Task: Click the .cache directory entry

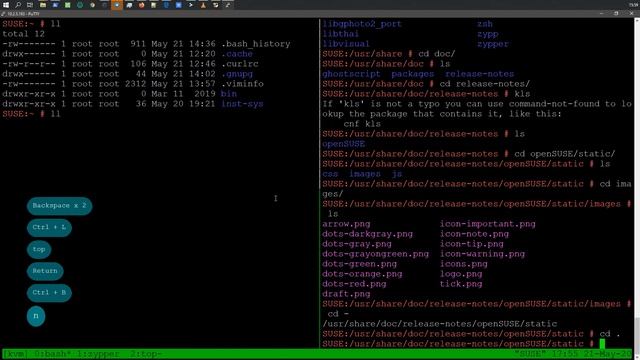Action: click(237, 54)
